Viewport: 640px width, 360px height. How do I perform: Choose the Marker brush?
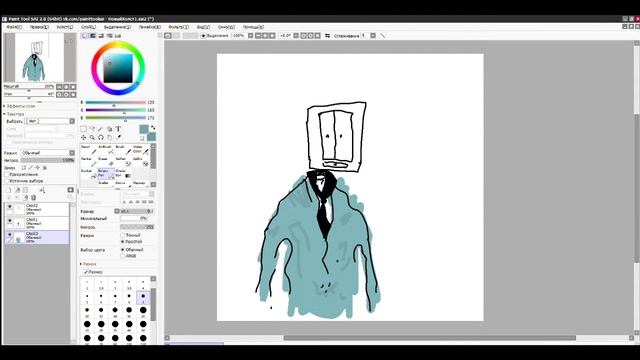[x=89, y=162]
